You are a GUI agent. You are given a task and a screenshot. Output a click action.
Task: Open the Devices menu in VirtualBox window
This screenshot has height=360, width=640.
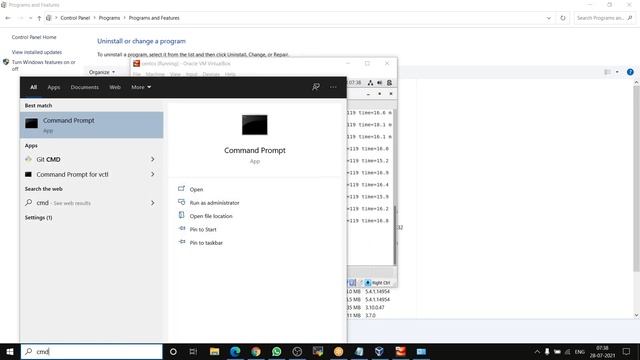tap(211, 74)
